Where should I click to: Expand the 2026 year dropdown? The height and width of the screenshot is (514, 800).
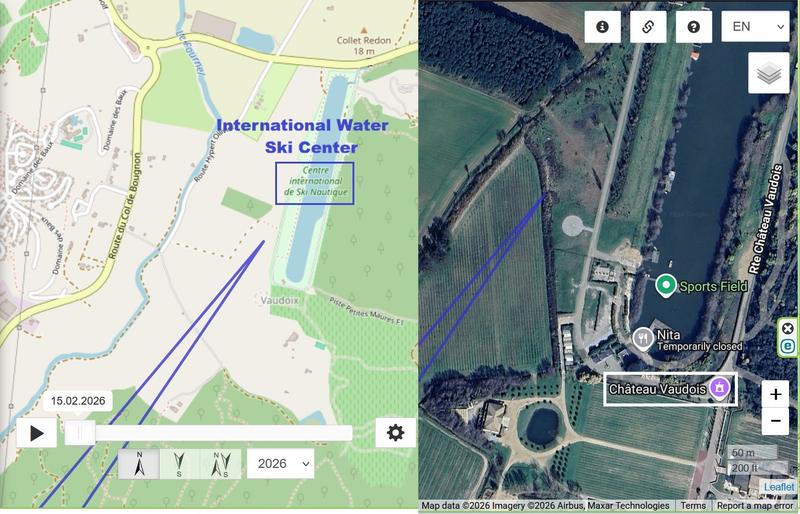[281, 463]
